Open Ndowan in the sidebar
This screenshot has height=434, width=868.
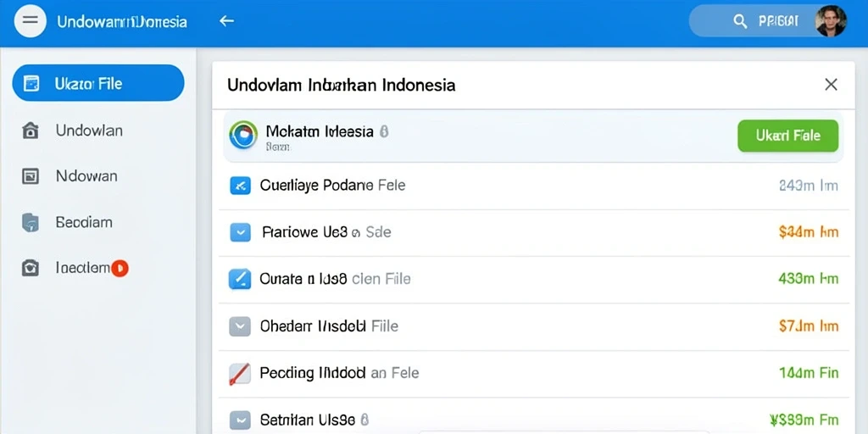86,176
